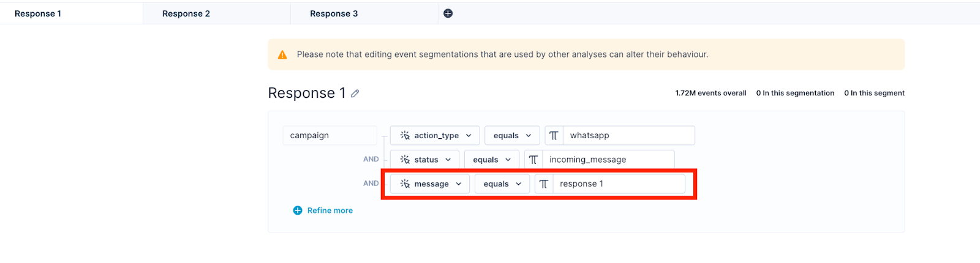Open the action_type attribute dropdown

click(435, 136)
